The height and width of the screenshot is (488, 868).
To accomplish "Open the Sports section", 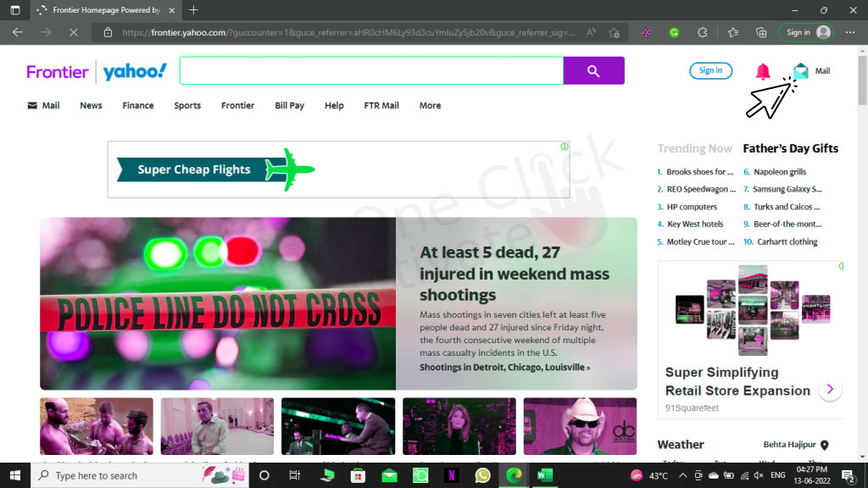I will pos(187,105).
